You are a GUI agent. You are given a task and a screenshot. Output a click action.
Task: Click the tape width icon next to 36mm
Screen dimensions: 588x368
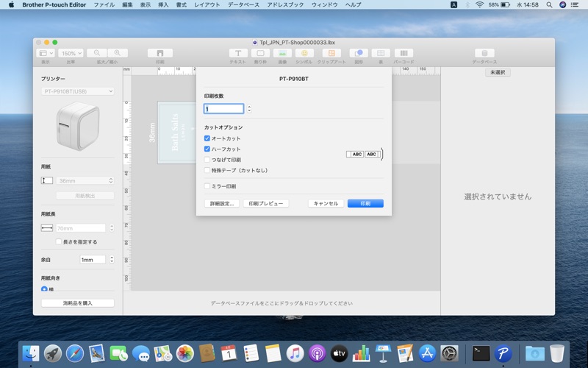coord(46,180)
